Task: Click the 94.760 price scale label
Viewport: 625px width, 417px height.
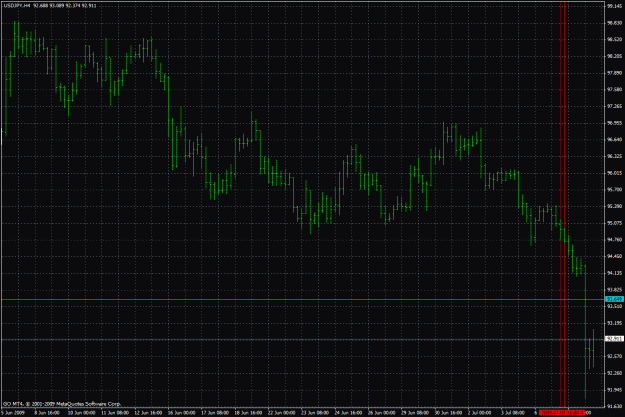Action: (614, 240)
